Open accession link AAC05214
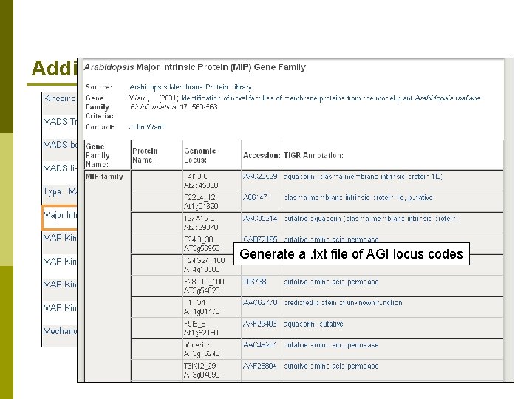Image resolution: width=532 pixels, height=399 pixels. [260, 219]
